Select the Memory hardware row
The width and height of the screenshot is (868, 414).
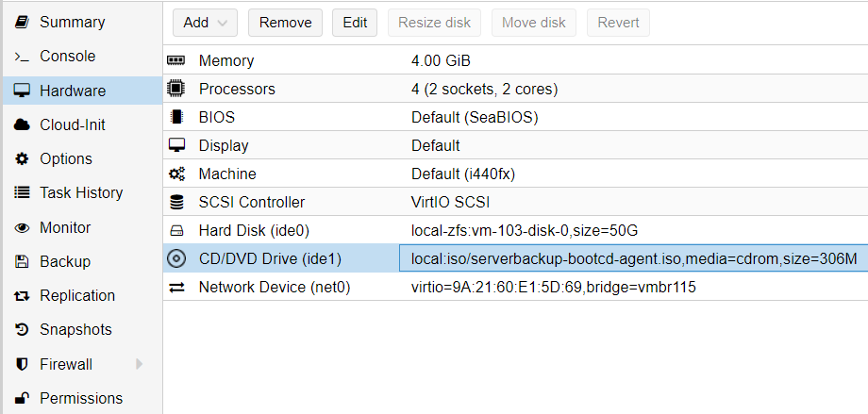515,60
